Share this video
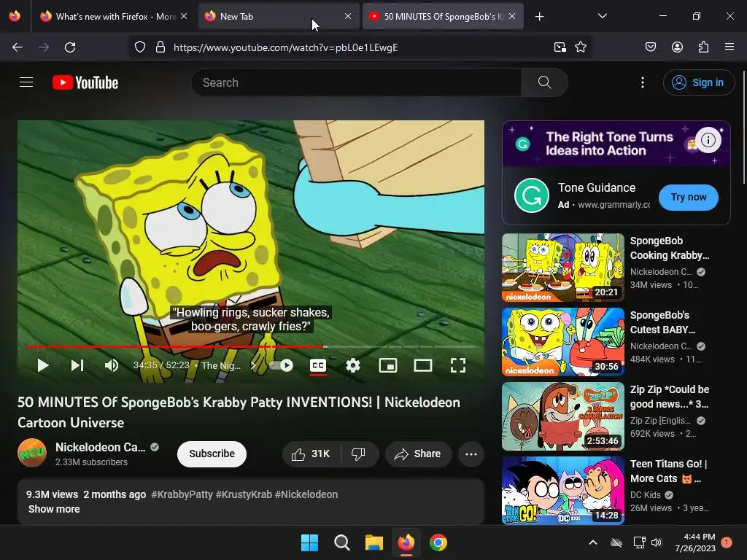The width and height of the screenshot is (747, 560). [418, 454]
